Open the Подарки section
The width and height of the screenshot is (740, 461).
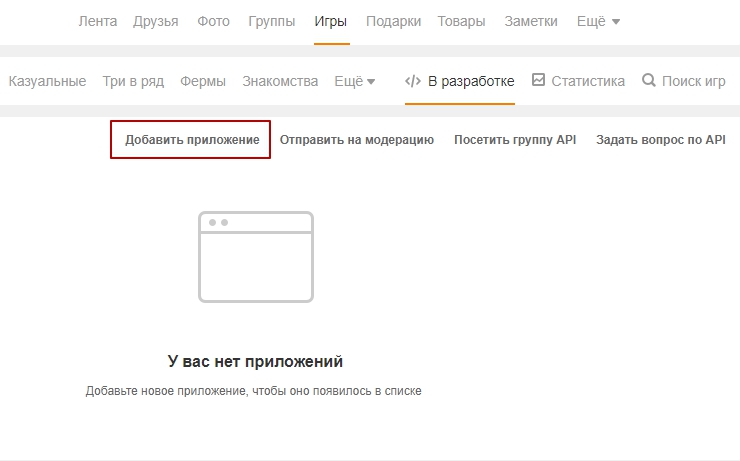[393, 21]
